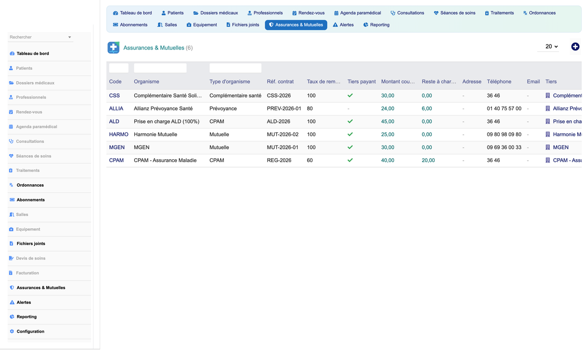
Task: Click the sidebar Configuration gear icon
Action: pyautogui.click(x=12, y=332)
